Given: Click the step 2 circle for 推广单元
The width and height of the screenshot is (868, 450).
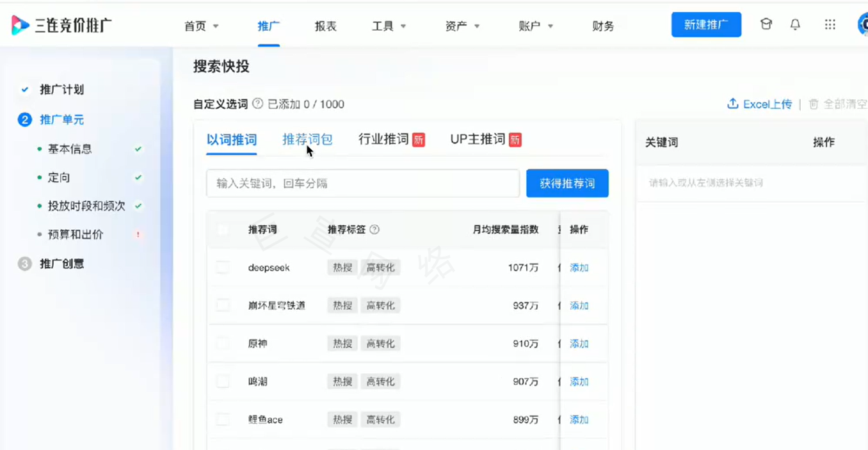Looking at the screenshot, I should click(x=24, y=120).
